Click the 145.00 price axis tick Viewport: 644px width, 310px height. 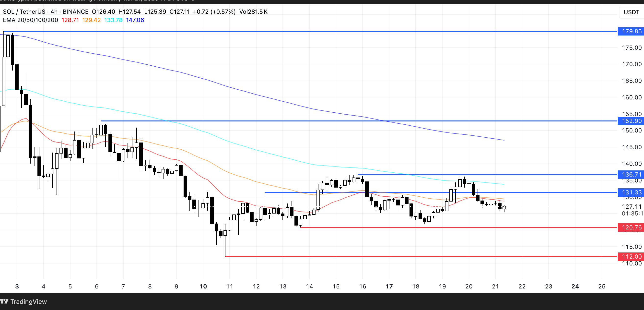pos(632,147)
